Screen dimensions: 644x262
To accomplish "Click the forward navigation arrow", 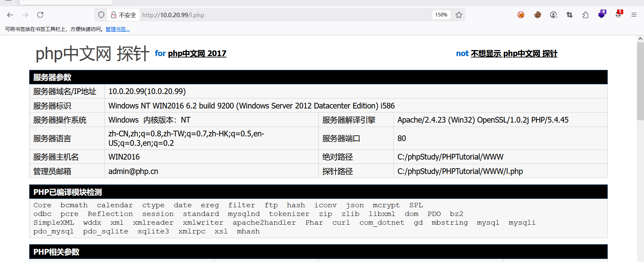I will pyautogui.click(x=25, y=15).
